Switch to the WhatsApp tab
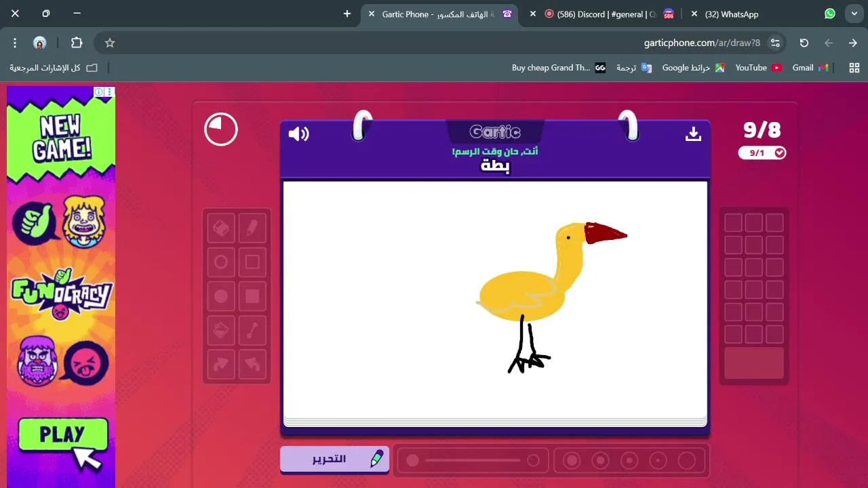Viewport: 868px width, 488px height. pyautogui.click(x=764, y=14)
